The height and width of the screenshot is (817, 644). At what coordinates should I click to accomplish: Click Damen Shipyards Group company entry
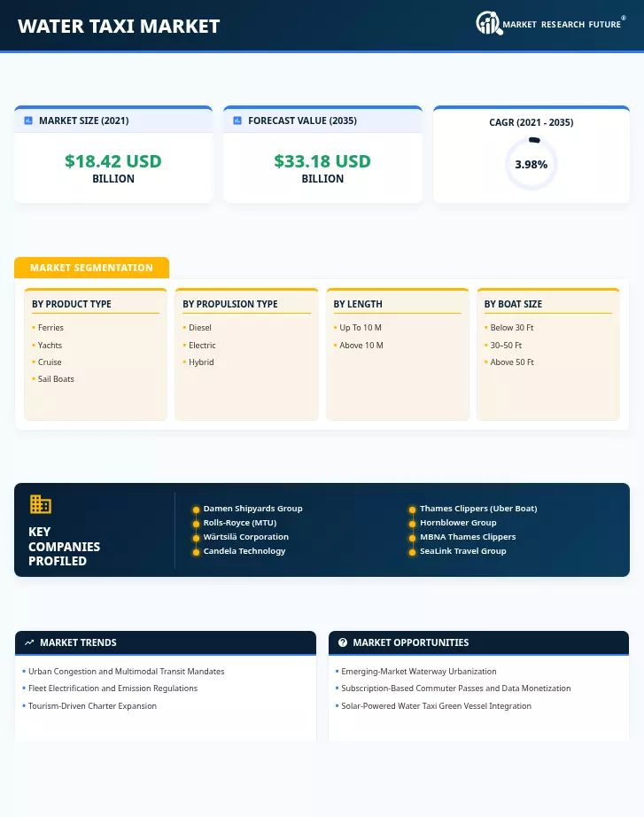pos(252,508)
